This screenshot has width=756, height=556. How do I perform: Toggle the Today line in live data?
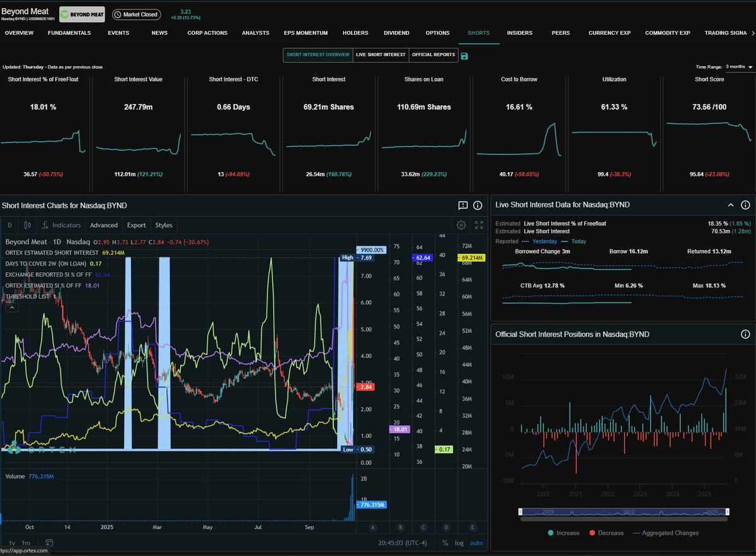573,241
